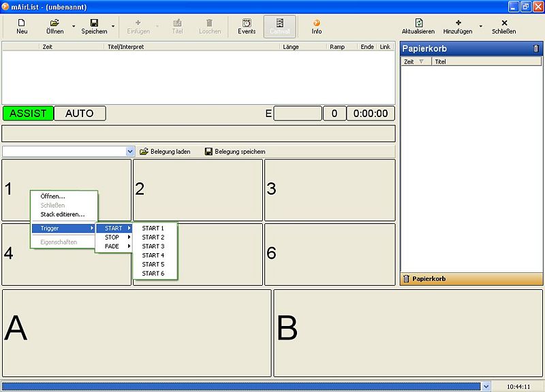Image resolution: width=545 pixels, height=392 pixels.
Task: Switch to AUTO mode
Action: pyautogui.click(x=80, y=113)
